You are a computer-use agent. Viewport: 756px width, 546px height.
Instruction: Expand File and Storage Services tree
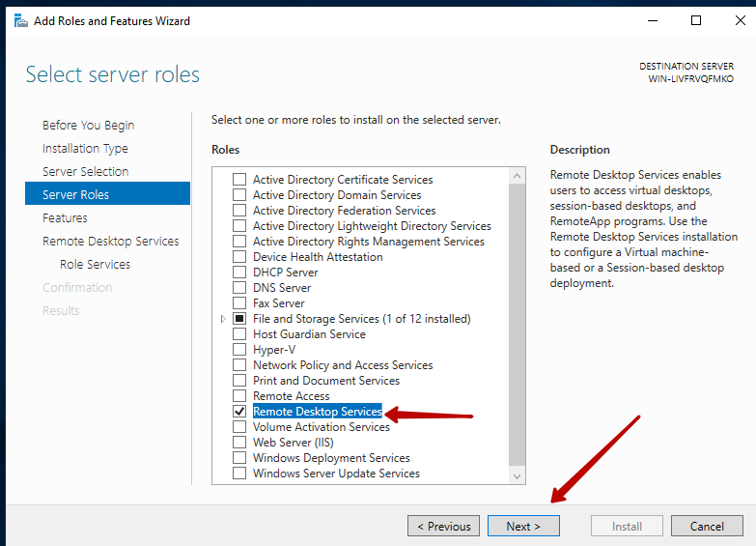(223, 319)
